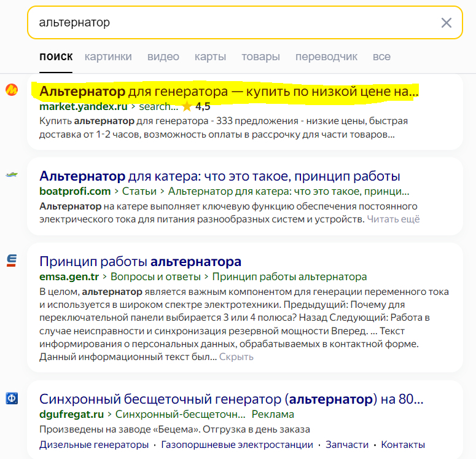
Task: Open result Альтернатор для генератора — купить
Action: pos(229,91)
